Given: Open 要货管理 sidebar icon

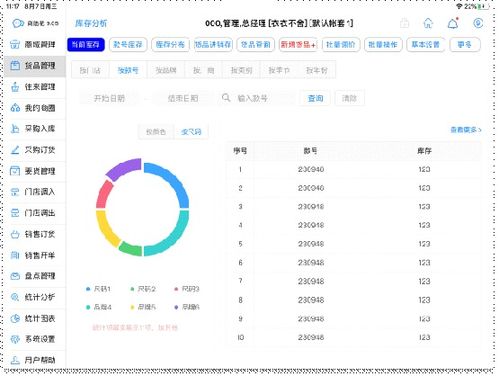Looking at the screenshot, I should [x=15, y=171].
